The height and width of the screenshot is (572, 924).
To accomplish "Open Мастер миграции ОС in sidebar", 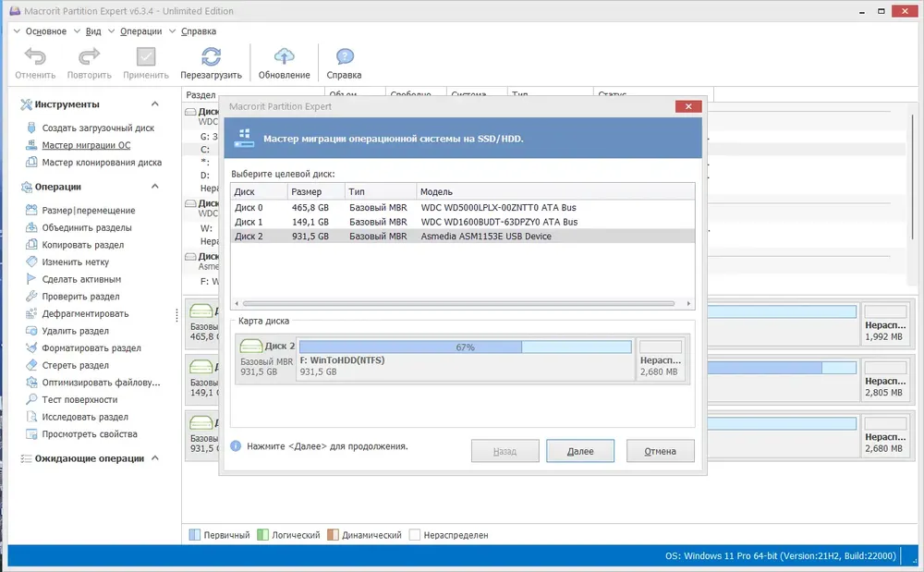I will [86, 145].
